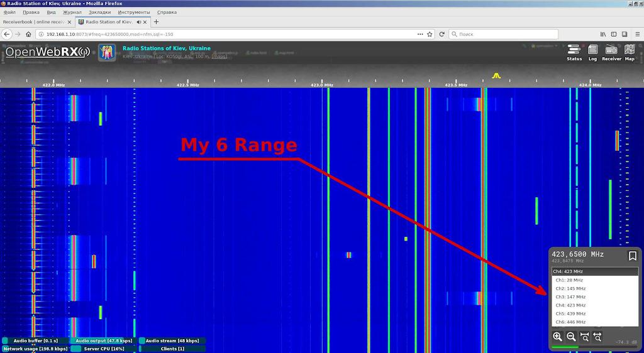Click the 424.0 MHz scale label

click(590, 85)
